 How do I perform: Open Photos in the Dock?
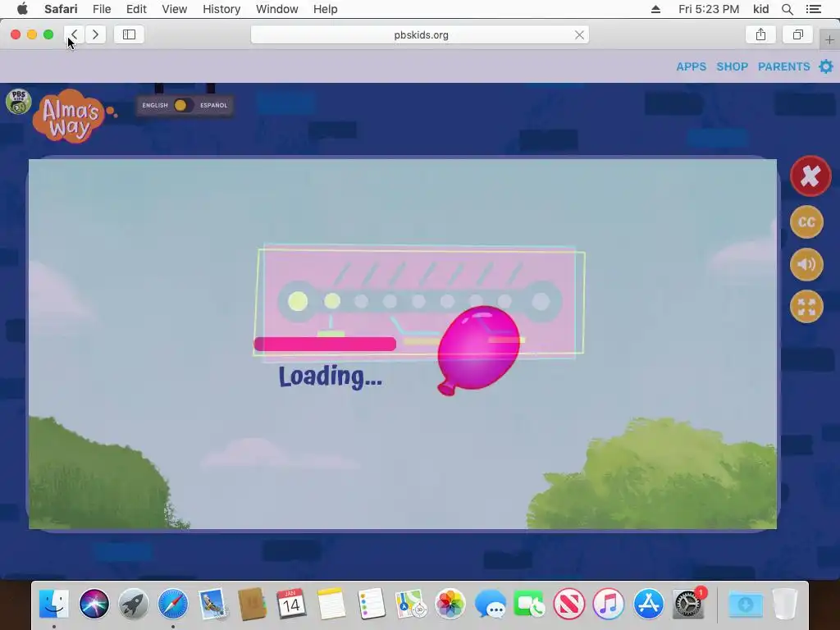pos(450,604)
